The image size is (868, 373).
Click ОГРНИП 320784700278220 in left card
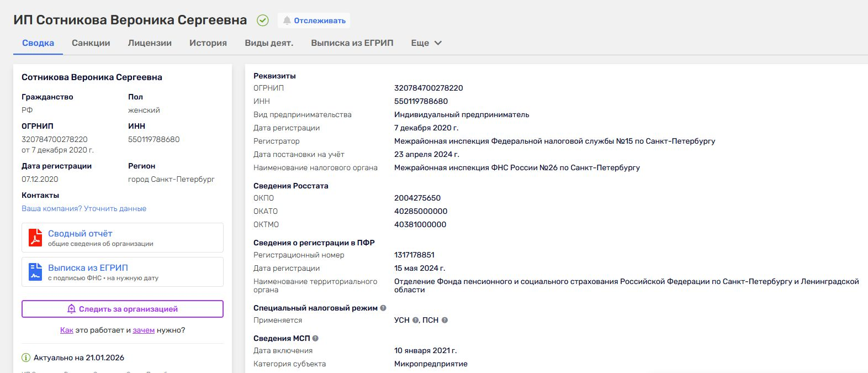click(55, 139)
